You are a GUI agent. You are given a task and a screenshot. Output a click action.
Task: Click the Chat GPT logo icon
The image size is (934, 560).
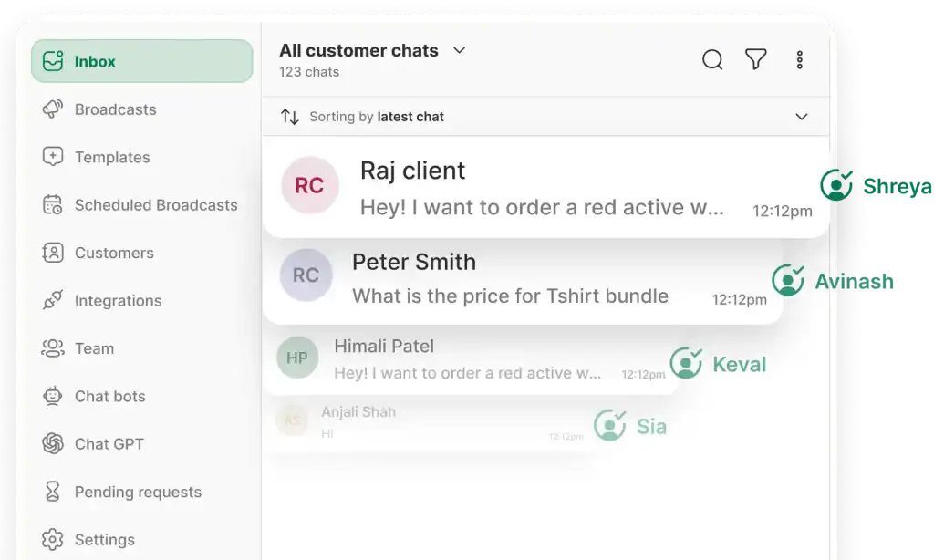tap(52, 444)
